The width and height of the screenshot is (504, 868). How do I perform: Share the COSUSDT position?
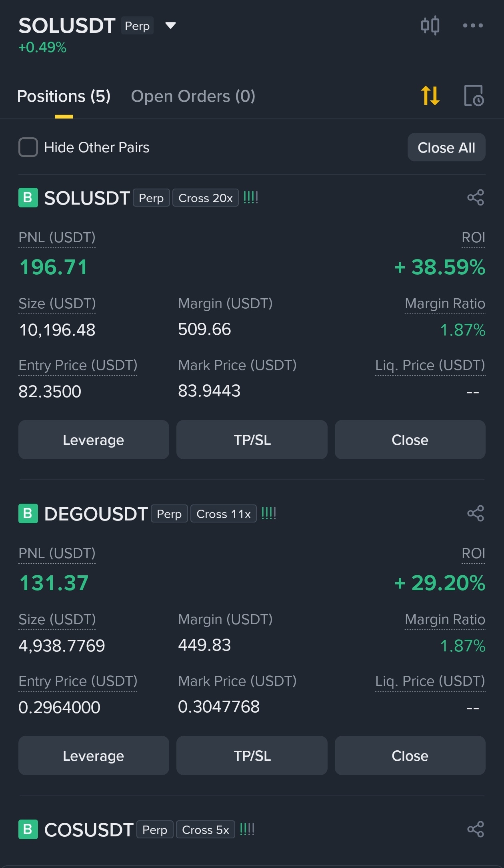coord(476,829)
